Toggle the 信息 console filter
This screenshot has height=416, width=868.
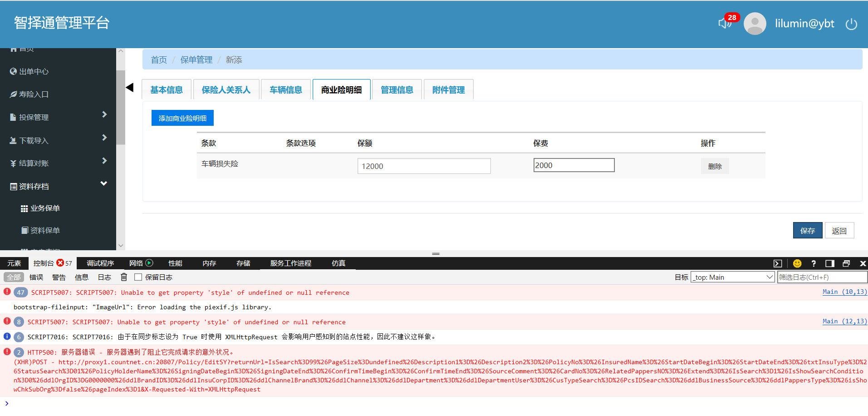82,277
